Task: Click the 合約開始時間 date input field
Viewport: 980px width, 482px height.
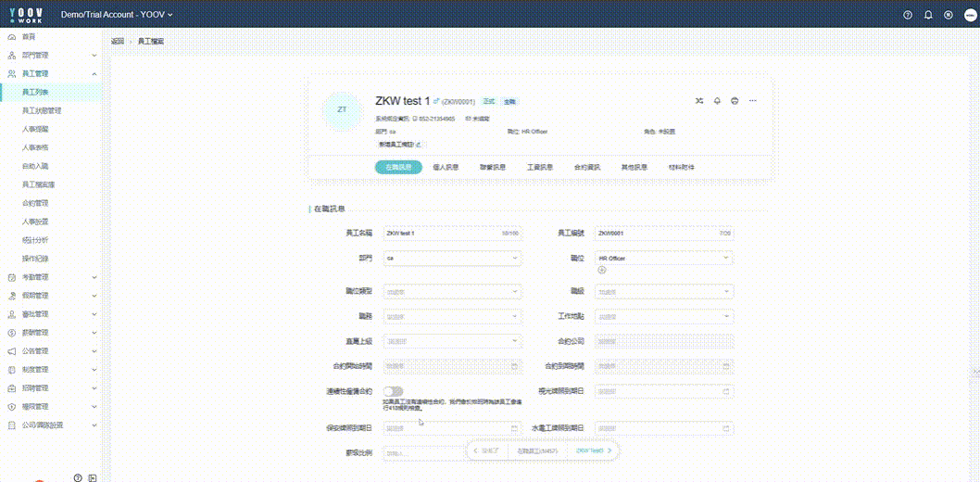Action: point(452,366)
